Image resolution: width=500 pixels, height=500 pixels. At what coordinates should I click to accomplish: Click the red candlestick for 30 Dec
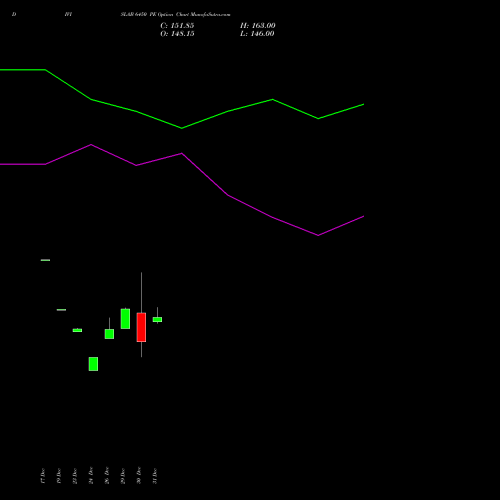[x=141, y=327]
